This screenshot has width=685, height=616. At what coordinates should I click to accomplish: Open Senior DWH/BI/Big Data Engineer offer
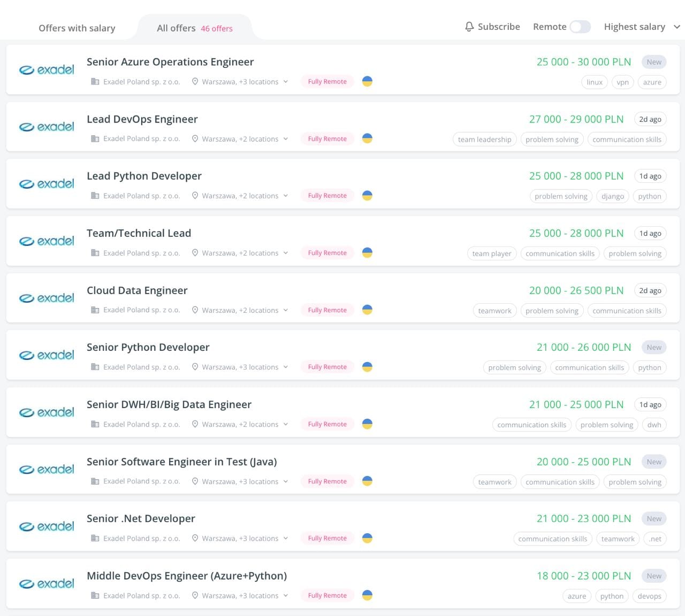(x=343, y=412)
